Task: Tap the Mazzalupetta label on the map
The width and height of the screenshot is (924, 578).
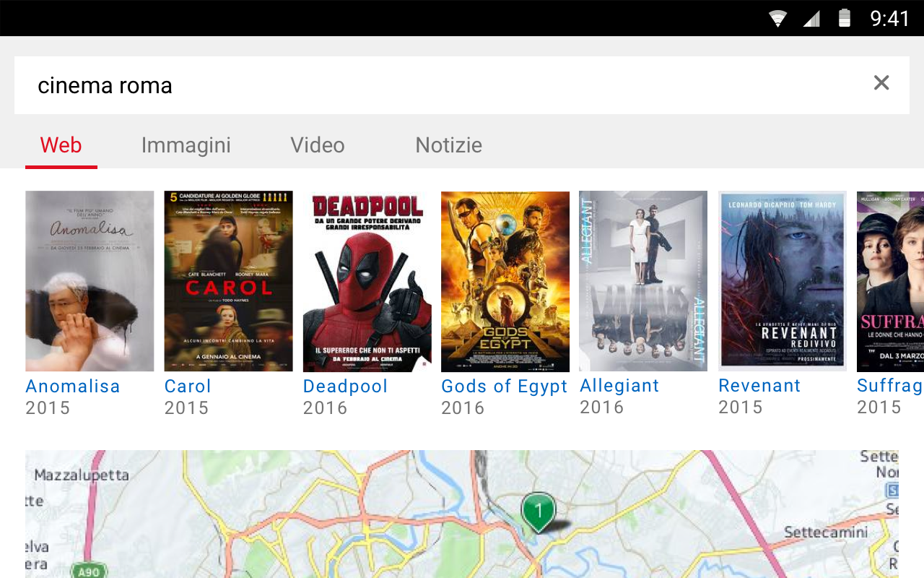Action: (82, 475)
